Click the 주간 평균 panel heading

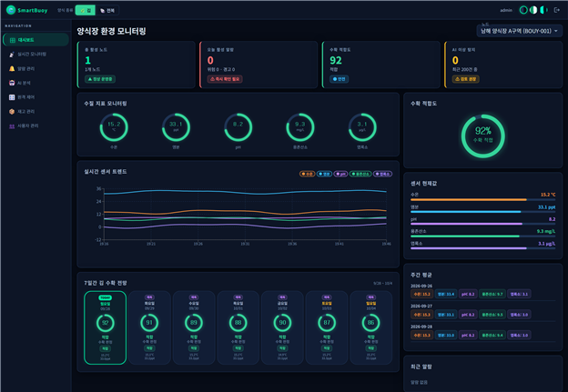pyautogui.click(x=421, y=275)
